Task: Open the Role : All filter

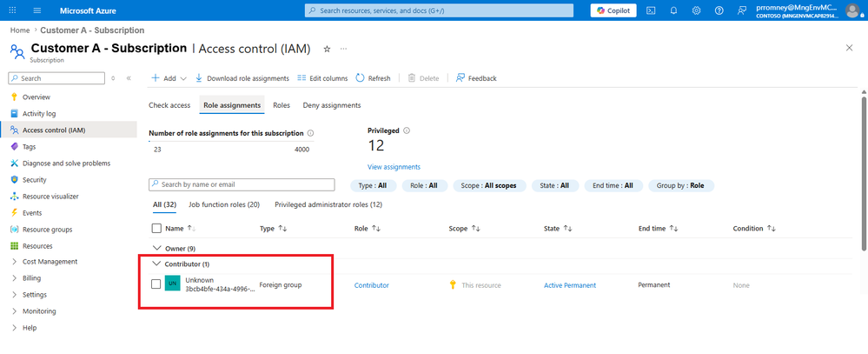Action: click(x=424, y=185)
